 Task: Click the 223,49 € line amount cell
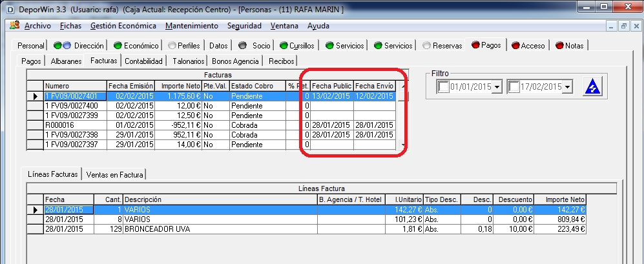(560, 229)
